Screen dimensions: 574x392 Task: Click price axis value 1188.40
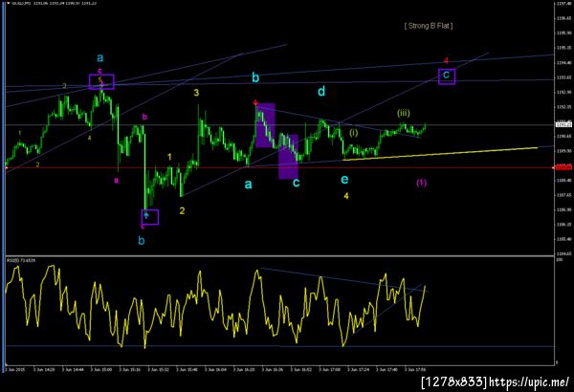563,180
